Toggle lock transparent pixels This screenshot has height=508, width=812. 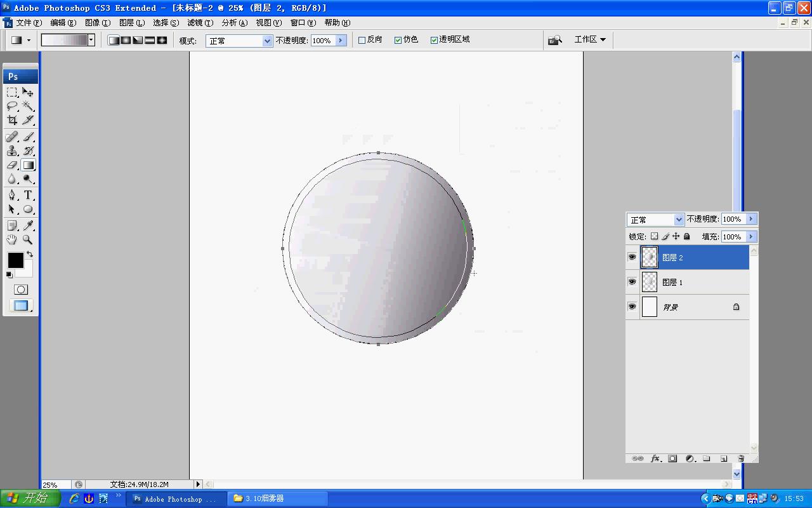click(x=654, y=236)
